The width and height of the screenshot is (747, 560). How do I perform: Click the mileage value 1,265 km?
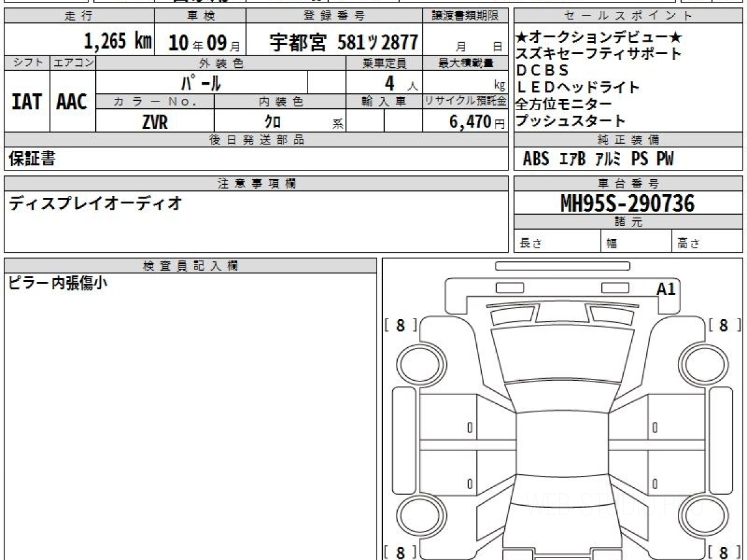(x=118, y=42)
